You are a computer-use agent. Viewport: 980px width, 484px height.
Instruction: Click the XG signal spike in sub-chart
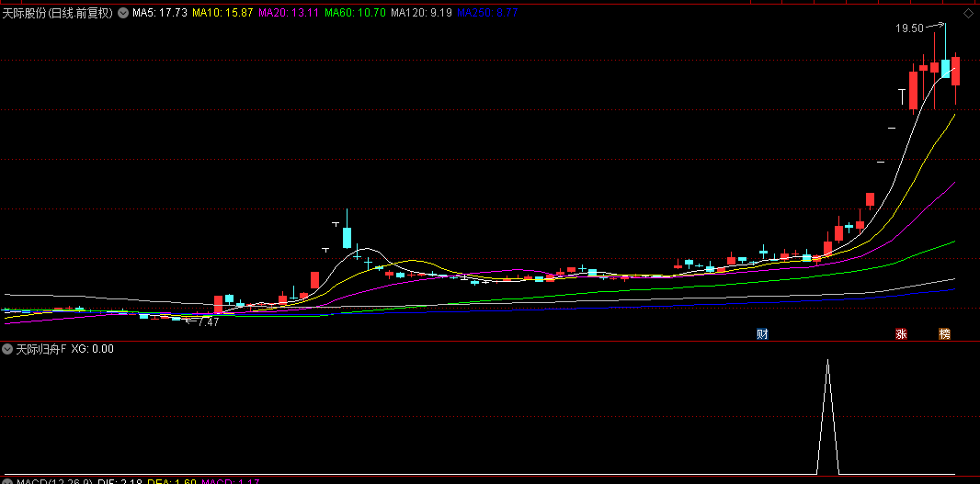pos(827,417)
